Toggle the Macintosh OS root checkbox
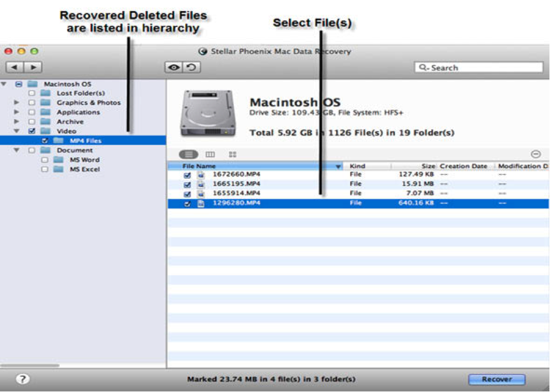550x392 pixels. coord(19,84)
